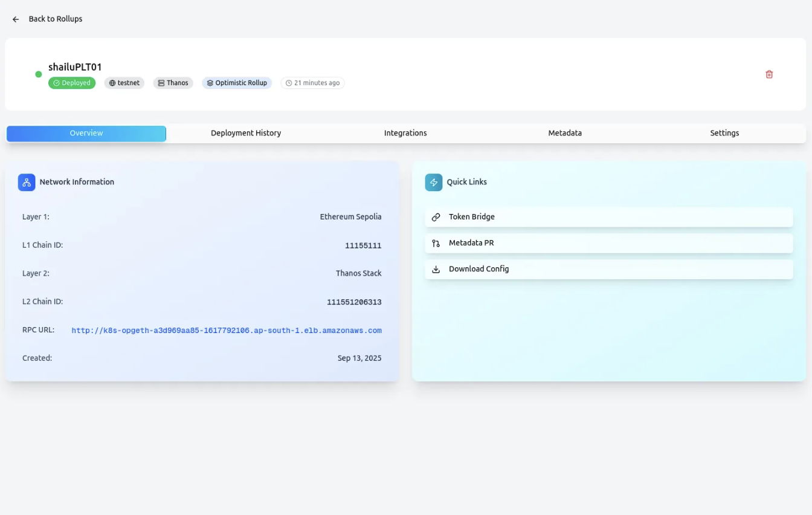Click the Deployed status badge
The image size is (812, 515).
[72, 83]
